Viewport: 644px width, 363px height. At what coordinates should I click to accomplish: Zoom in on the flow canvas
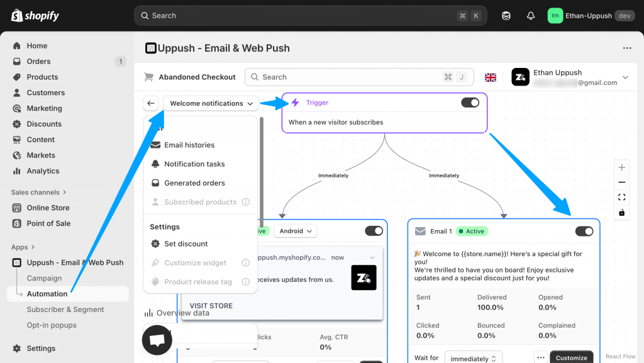click(x=622, y=167)
